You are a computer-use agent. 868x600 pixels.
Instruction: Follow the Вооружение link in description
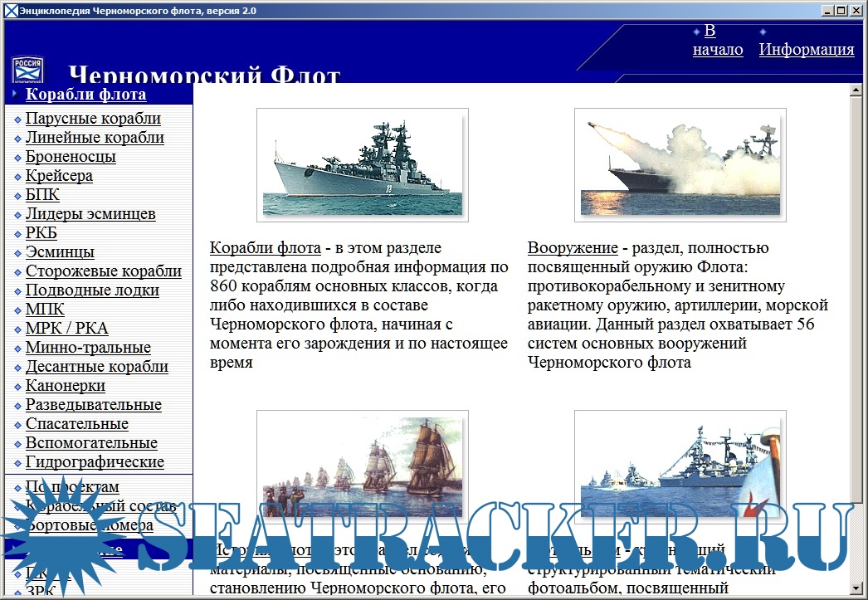pos(573,248)
